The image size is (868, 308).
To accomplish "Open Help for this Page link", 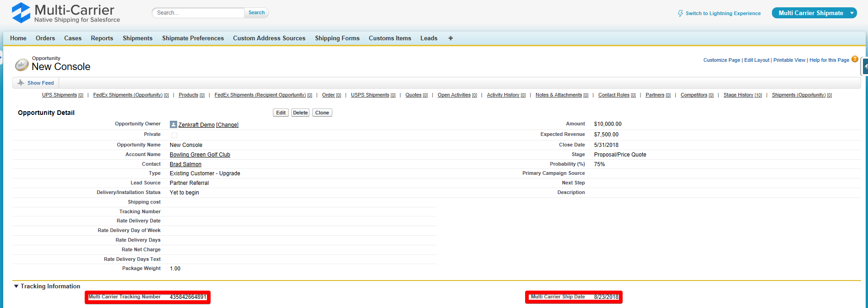I will (829, 60).
